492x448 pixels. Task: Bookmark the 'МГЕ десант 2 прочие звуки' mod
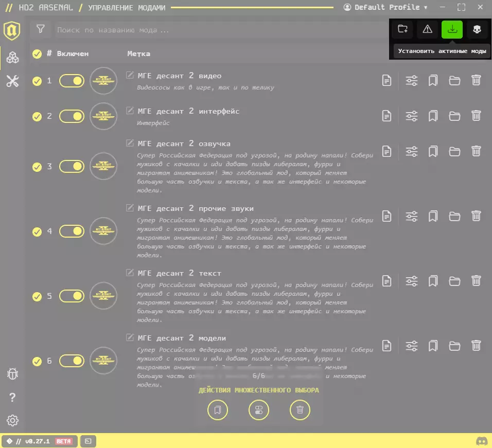click(433, 217)
